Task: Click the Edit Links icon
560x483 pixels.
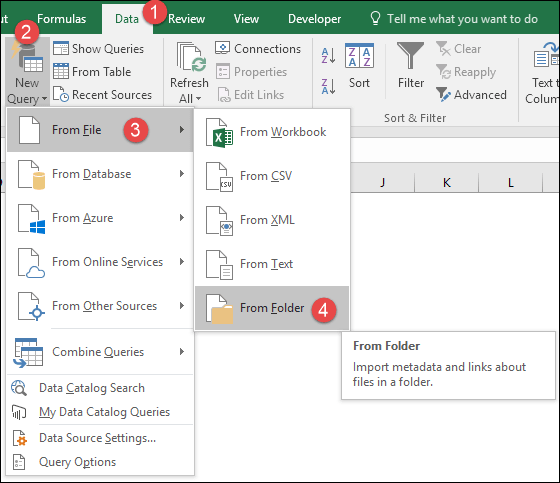Action: (x=224, y=95)
